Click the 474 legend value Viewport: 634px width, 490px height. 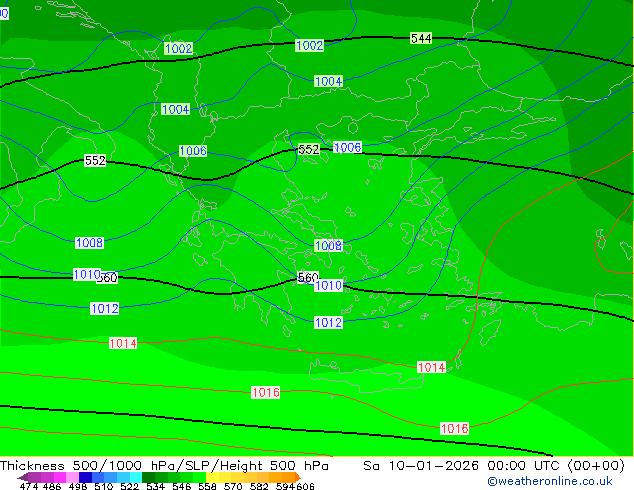pyautogui.click(x=29, y=486)
